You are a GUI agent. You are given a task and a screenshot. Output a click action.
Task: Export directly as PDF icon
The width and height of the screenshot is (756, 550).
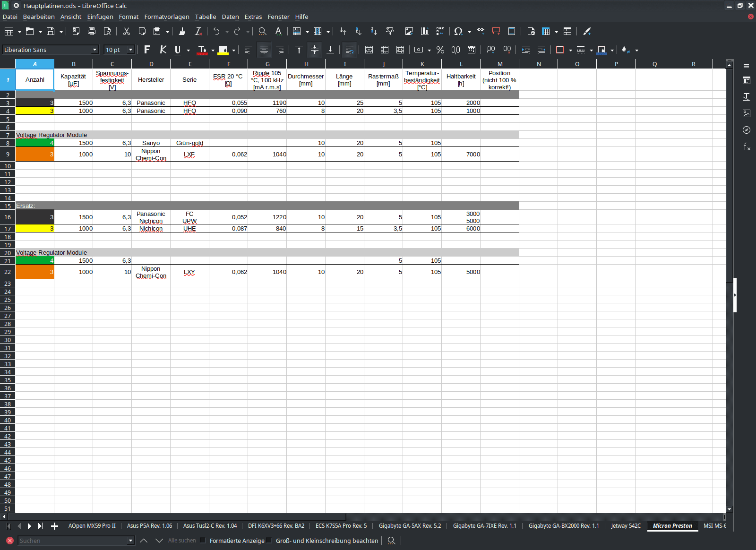coord(76,31)
